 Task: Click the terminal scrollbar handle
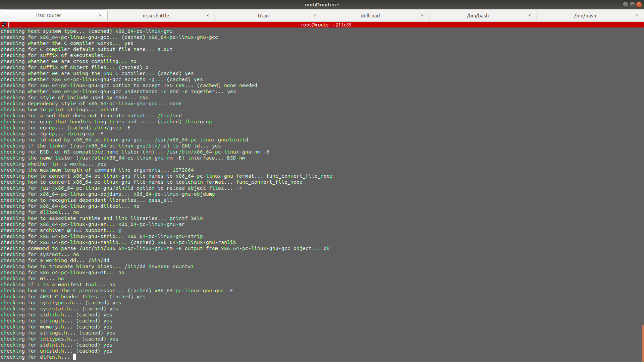pos(643,343)
